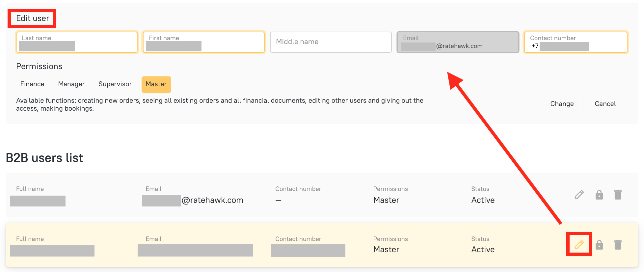Select the Master permission

click(x=156, y=84)
